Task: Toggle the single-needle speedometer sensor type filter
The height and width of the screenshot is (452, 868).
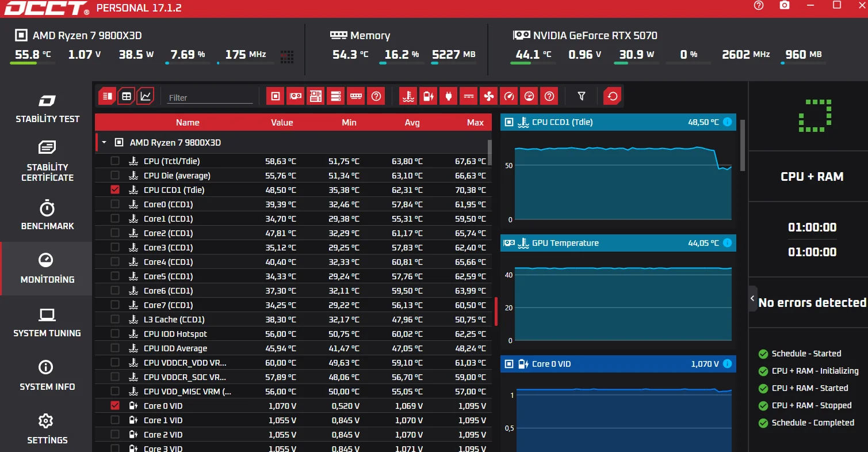Action: (509, 96)
